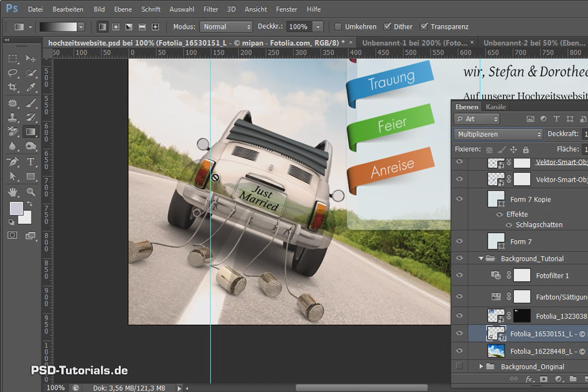Open the Filter menu
The height and width of the screenshot is (392, 588).
(x=211, y=9)
